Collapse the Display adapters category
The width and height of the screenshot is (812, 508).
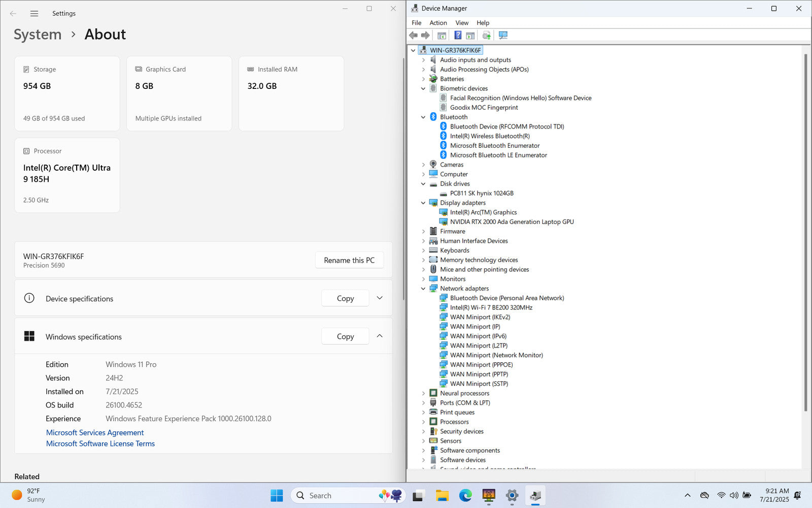pos(423,203)
